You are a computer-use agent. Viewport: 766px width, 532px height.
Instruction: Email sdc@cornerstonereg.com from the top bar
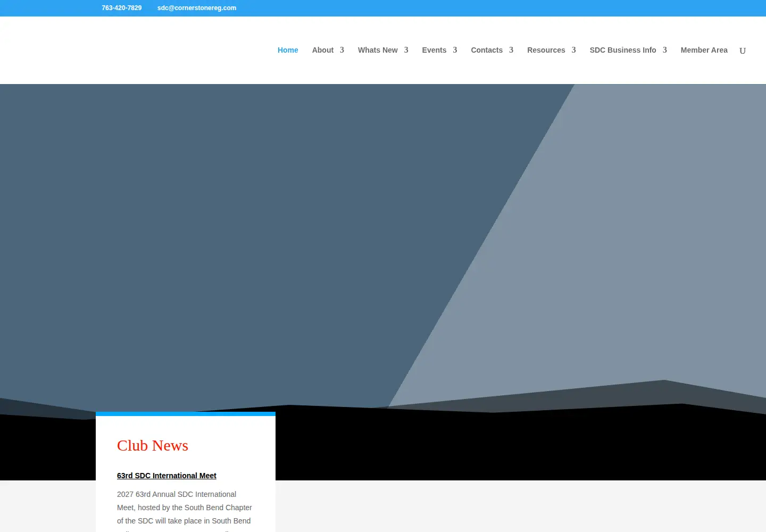[x=197, y=8]
